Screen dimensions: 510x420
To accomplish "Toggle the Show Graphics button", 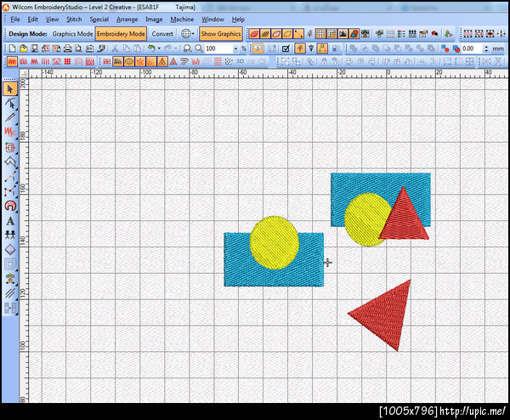I will (x=221, y=33).
